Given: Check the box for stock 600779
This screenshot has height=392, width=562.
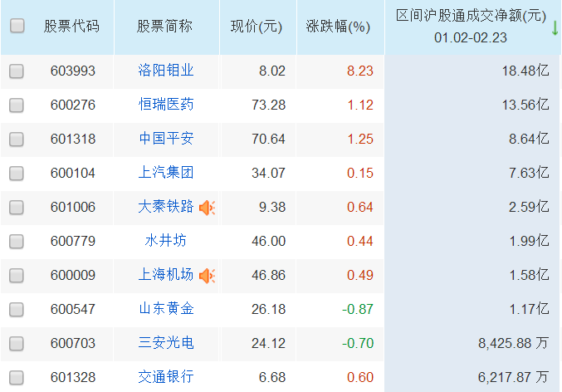Looking at the screenshot, I should point(17,242).
